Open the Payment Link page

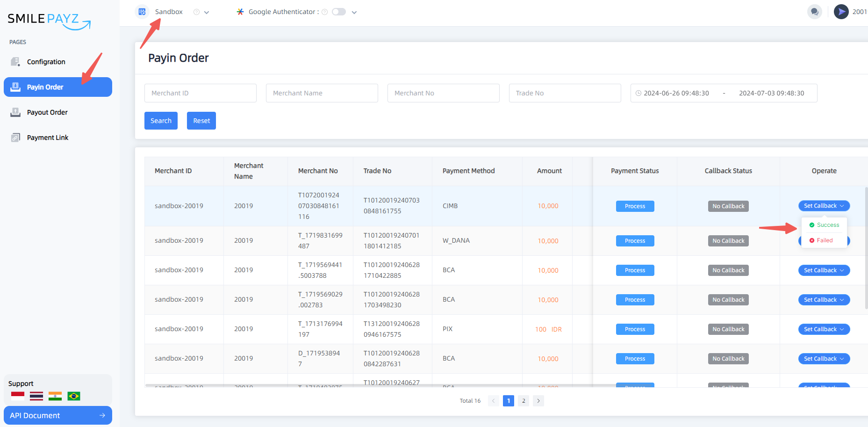[58, 138]
